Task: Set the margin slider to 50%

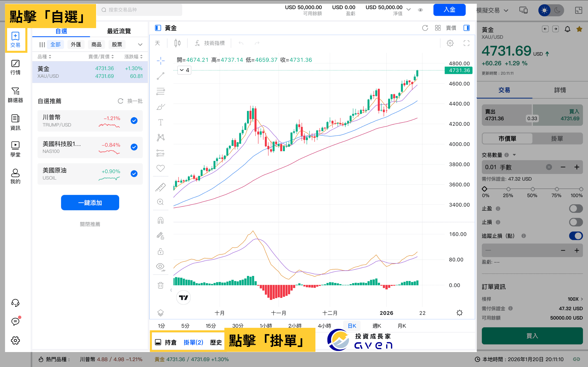Action: point(532,189)
